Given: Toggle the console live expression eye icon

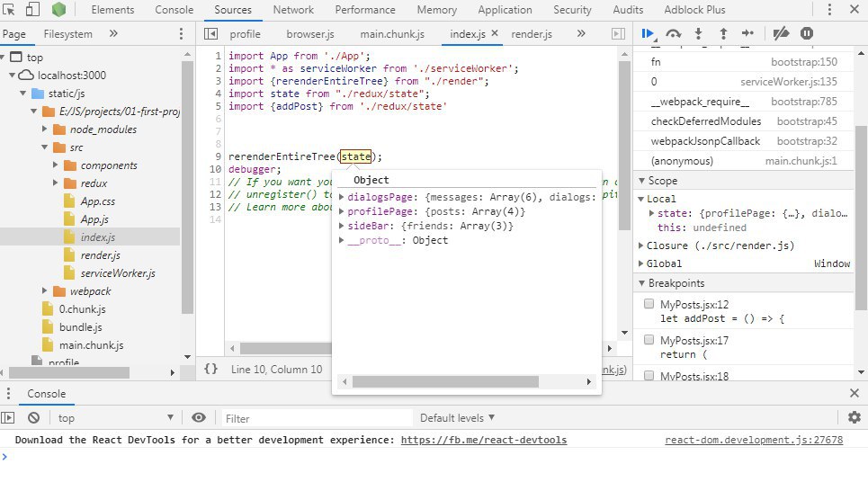Looking at the screenshot, I should click(x=199, y=418).
